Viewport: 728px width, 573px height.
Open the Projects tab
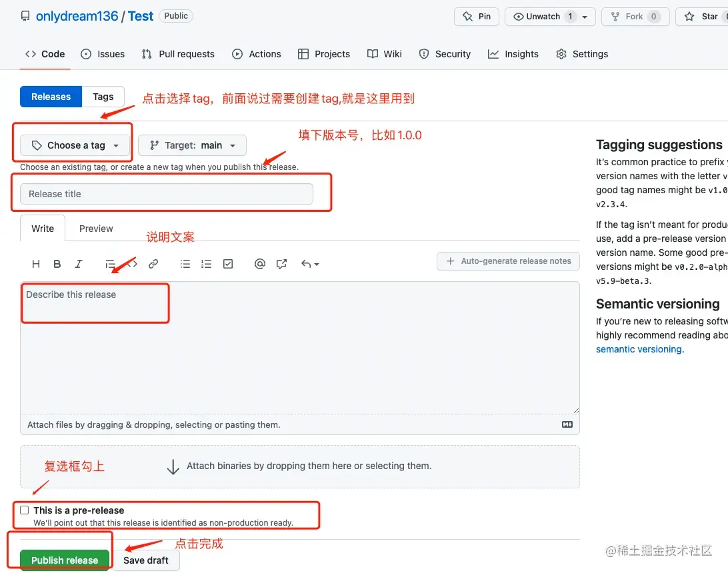(x=324, y=54)
